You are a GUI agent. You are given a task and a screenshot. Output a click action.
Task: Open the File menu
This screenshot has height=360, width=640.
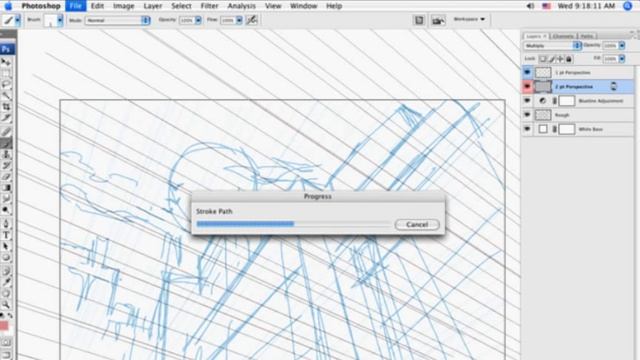tap(76, 6)
